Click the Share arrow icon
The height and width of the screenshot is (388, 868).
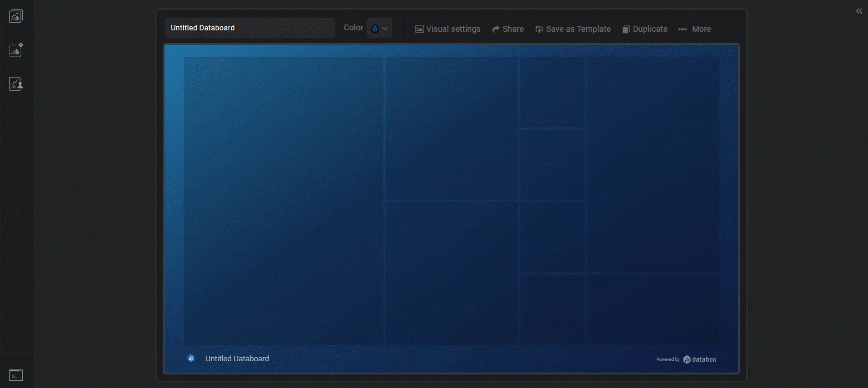(496, 29)
